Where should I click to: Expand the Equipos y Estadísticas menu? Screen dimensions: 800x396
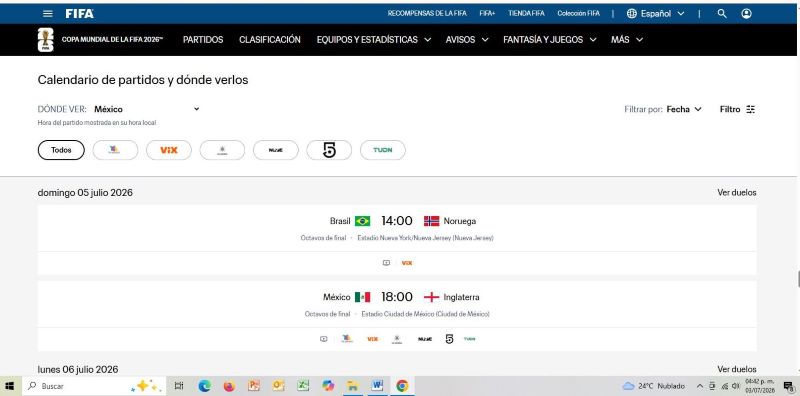[x=373, y=40]
